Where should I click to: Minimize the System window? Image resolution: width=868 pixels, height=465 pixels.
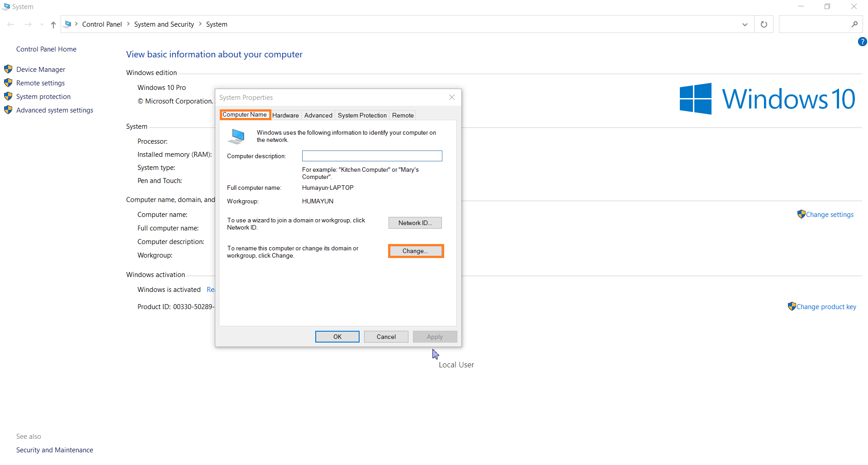801,6
